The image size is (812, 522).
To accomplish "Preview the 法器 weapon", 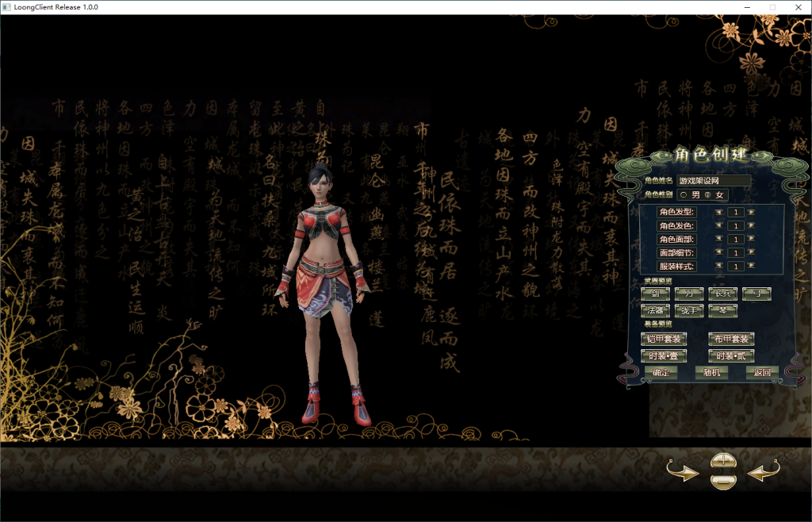I will [655, 311].
